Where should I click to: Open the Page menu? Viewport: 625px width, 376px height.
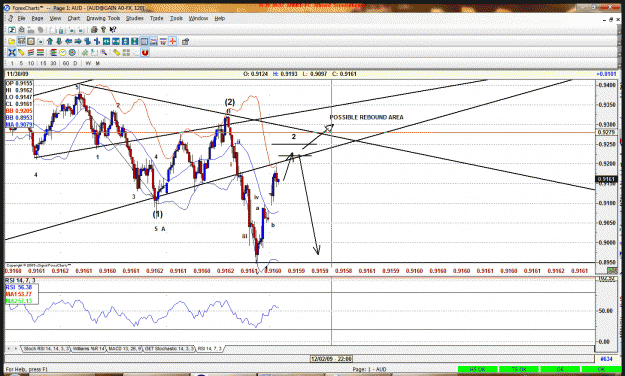point(37,18)
